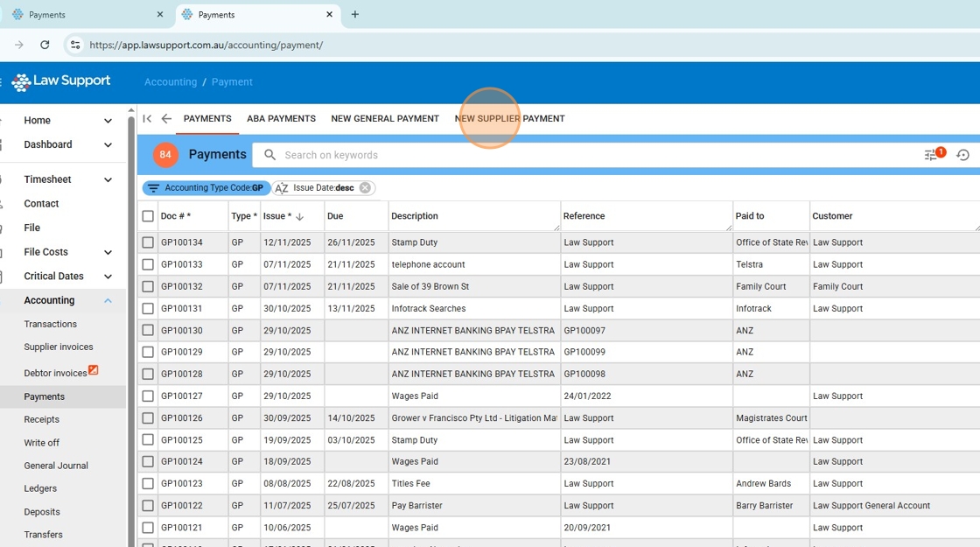
Task: Expand the File Costs menu
Action: 108,252
